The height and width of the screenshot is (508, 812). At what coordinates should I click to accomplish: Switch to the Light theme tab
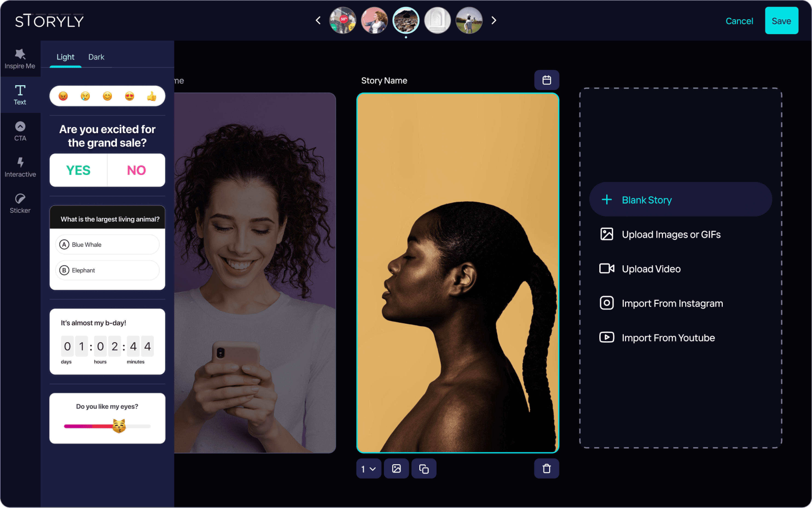(65, 57)
